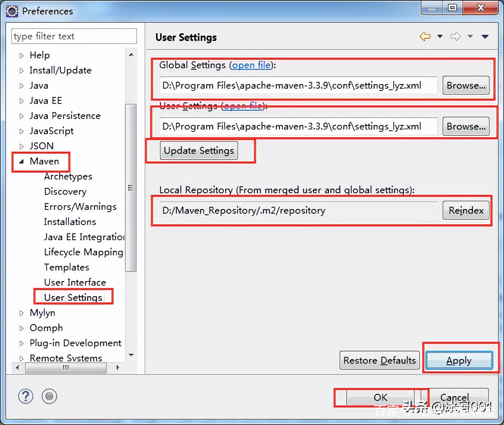504x425 pixels.
Task: Click the Apply button
Action: [x=459, y=360]
